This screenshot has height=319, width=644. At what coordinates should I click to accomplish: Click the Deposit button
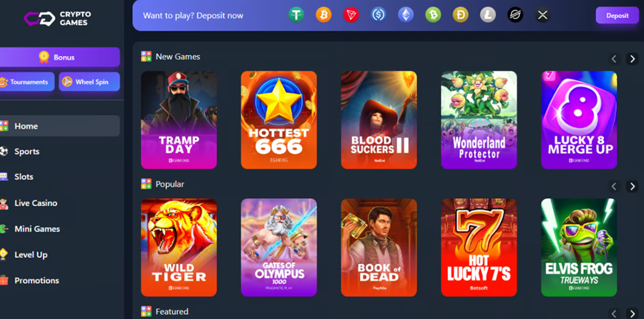[x=618, y=16]
